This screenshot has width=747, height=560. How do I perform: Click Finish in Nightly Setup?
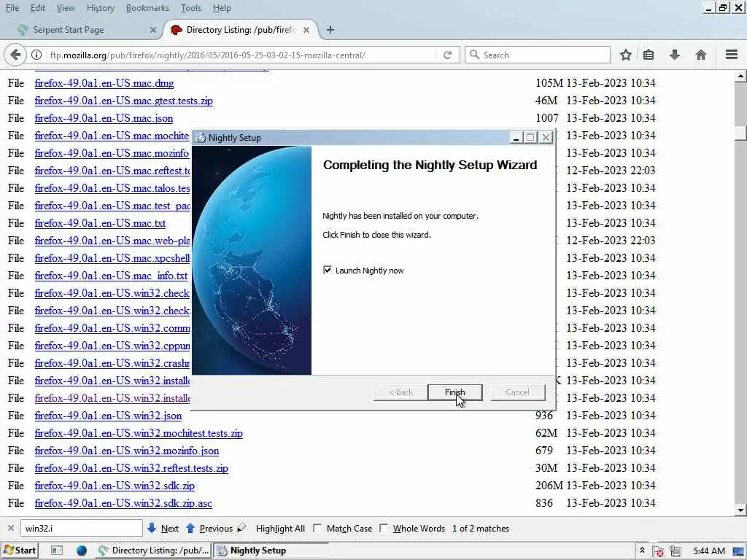pyautogui.click(x=455, y=392)
